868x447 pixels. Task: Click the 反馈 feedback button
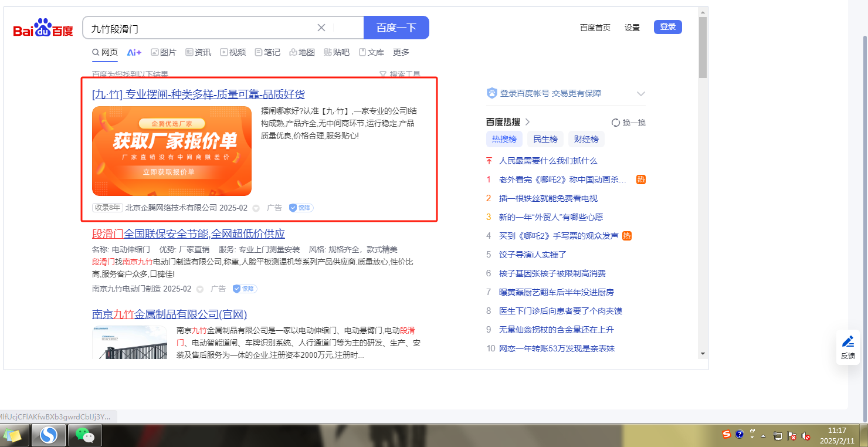pyautogui.click(x=848, y=347)
